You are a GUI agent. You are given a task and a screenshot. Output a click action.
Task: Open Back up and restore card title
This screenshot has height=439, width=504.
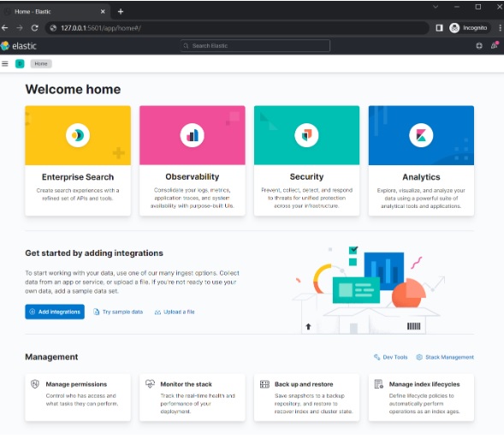[304, 384]
